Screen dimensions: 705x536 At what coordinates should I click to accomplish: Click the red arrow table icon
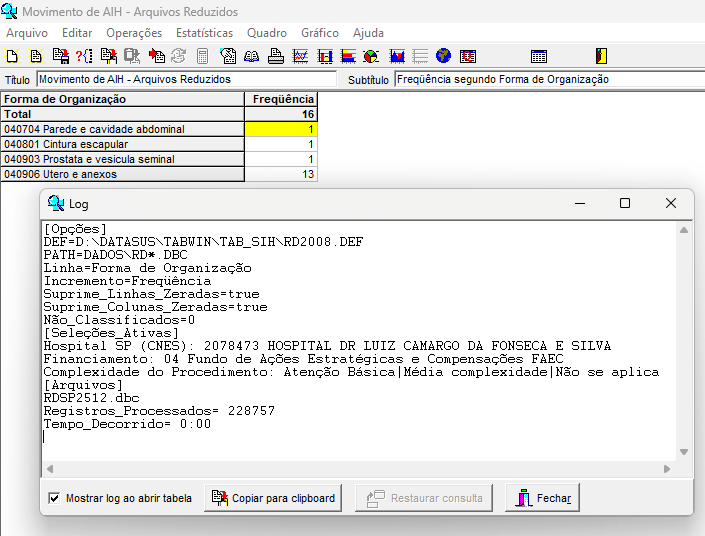pos(156,56)
